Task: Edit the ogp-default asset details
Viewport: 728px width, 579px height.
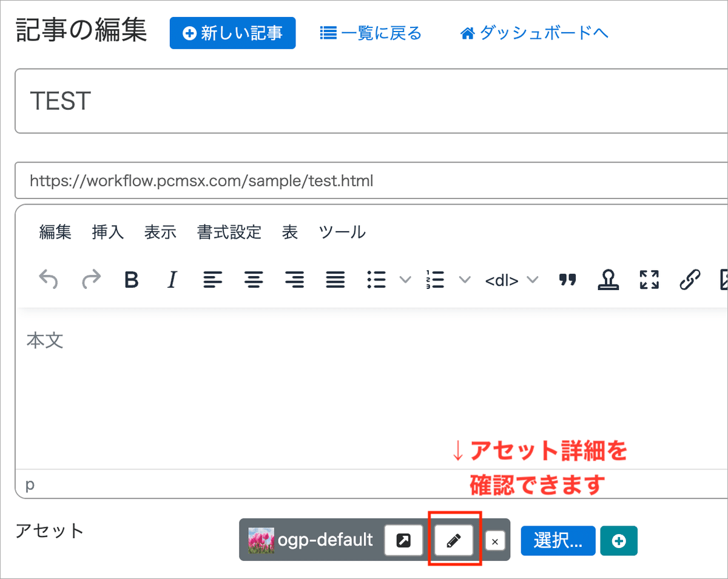Action: click(454, 540)
